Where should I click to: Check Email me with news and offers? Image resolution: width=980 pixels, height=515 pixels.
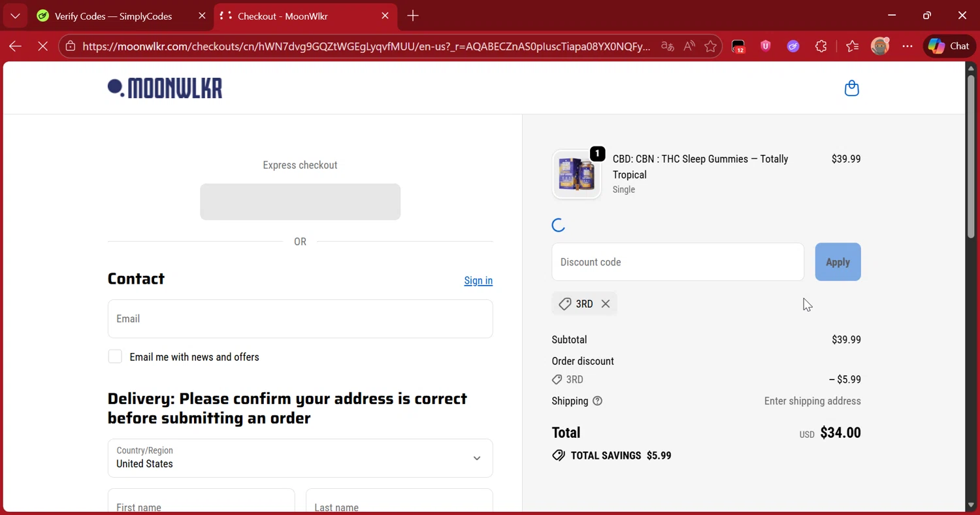pyautogui.click(x=115, y=357)
